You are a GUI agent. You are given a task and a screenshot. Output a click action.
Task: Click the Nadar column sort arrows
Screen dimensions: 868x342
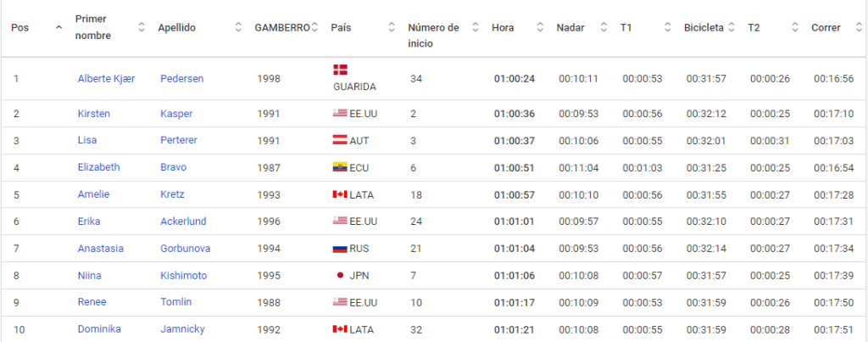(x=604, y=27)
